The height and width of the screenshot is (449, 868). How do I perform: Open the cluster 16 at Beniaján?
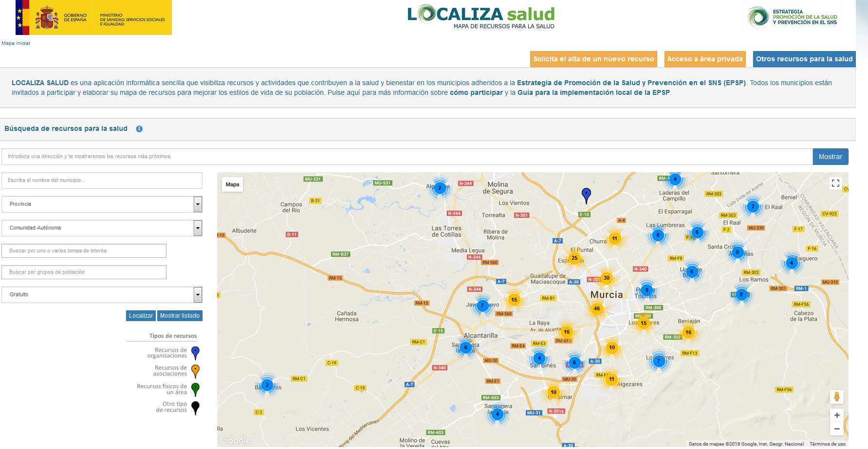coord(688,333)
